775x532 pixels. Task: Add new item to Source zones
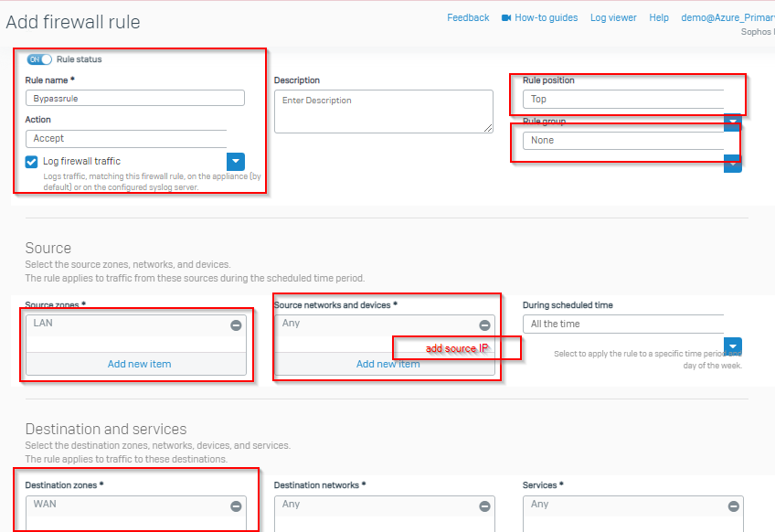(140, 364)
